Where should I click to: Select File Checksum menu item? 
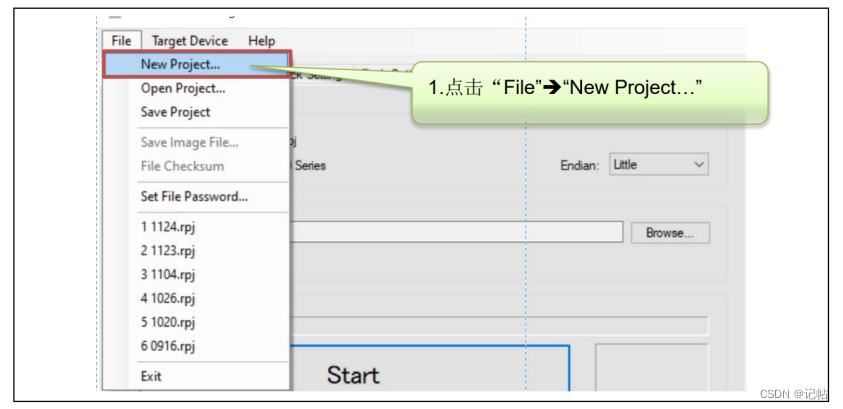pyautogui.click(x=182, y=166)
